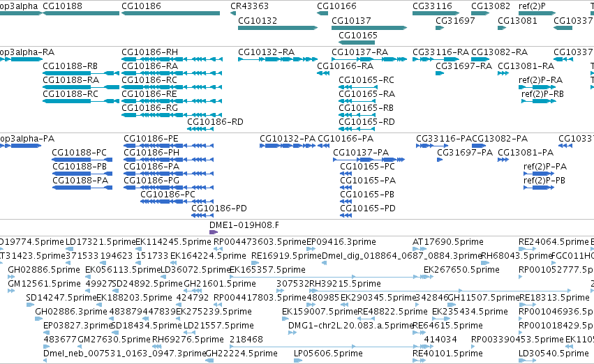The height and width of the screenshot is (364, 594).
Task: Open transcript CG10165-RC
Action: [x=366, y=79]
